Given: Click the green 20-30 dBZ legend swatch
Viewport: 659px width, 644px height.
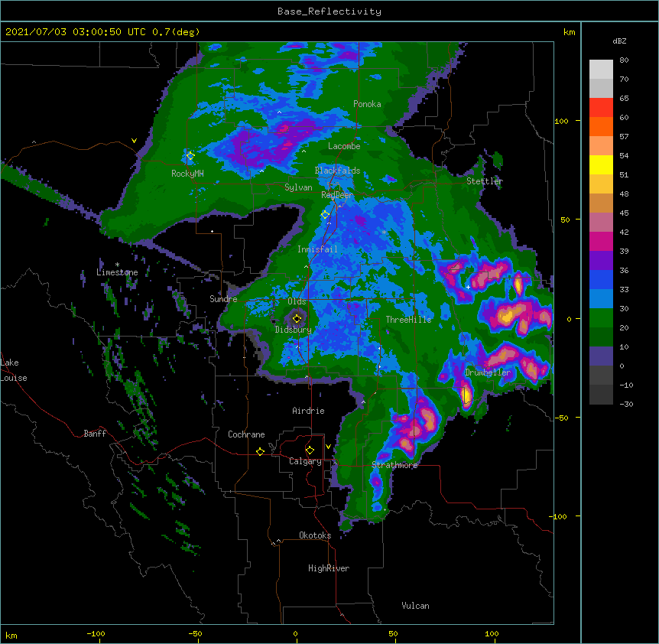Looking at the screenshot, I should (601, 318).
